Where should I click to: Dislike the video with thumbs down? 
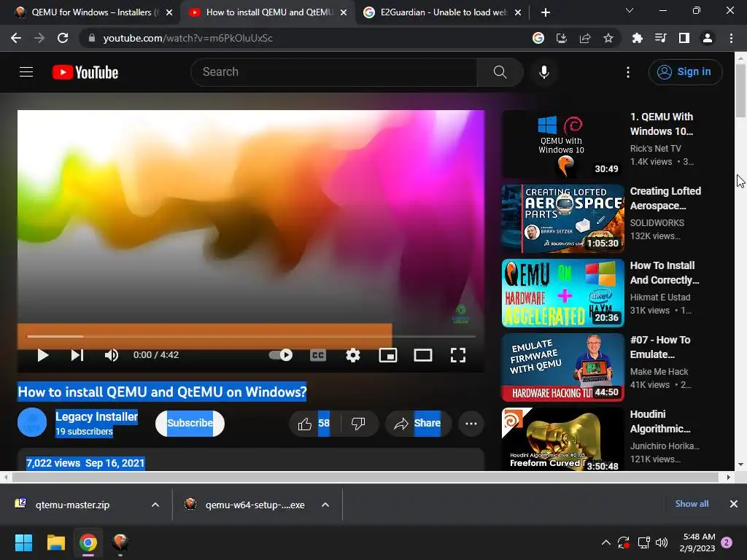[358, 424]
